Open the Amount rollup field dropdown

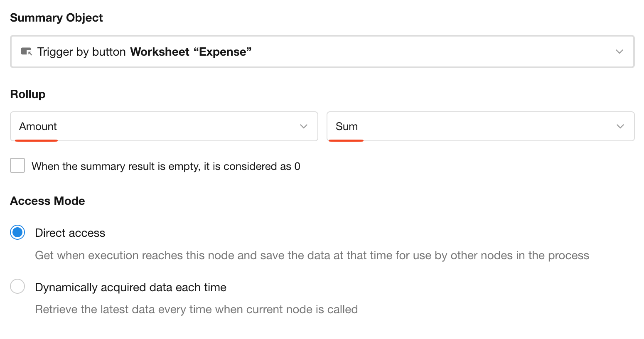164,126
